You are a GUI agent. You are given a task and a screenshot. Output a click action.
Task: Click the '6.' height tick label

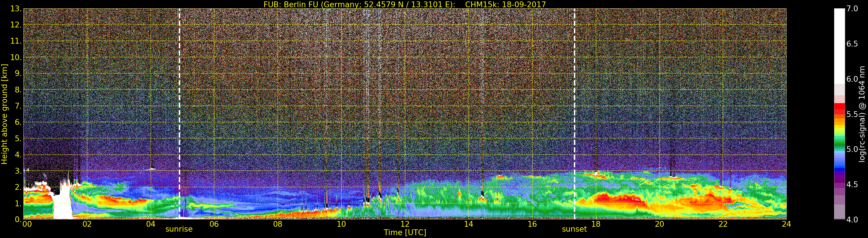[x=18, y=122]
